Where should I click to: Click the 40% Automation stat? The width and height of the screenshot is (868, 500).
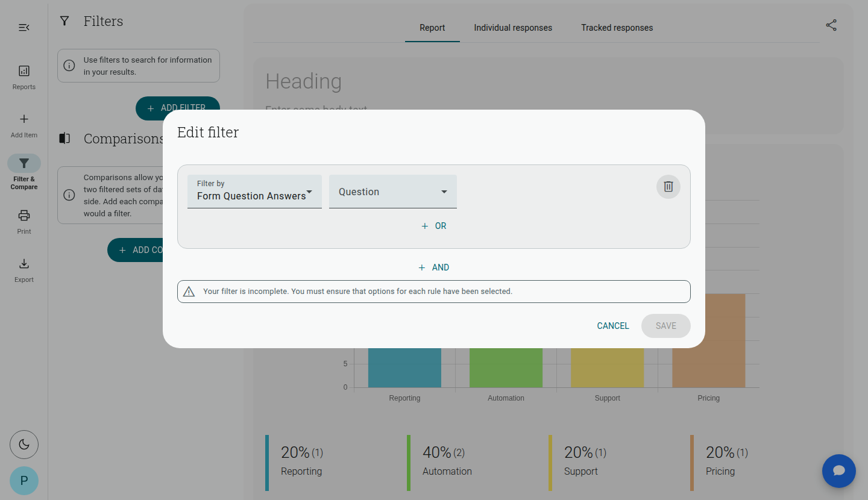point(447,461)
